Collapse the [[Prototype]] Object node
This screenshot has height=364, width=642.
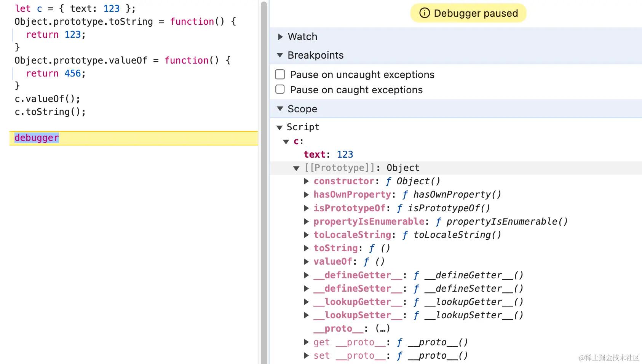tap(296, 168)
